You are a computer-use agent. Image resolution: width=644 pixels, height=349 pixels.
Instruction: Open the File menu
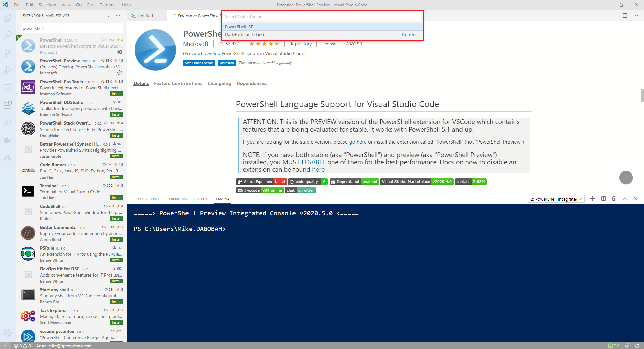17,5
